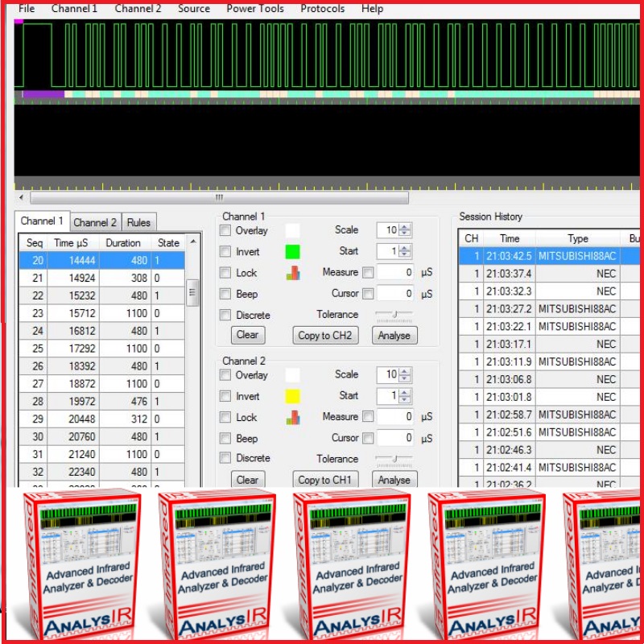Click purple header segment in waveform decode bar
This screenshot has height=644, width=644.
click(x=43, y=94)
